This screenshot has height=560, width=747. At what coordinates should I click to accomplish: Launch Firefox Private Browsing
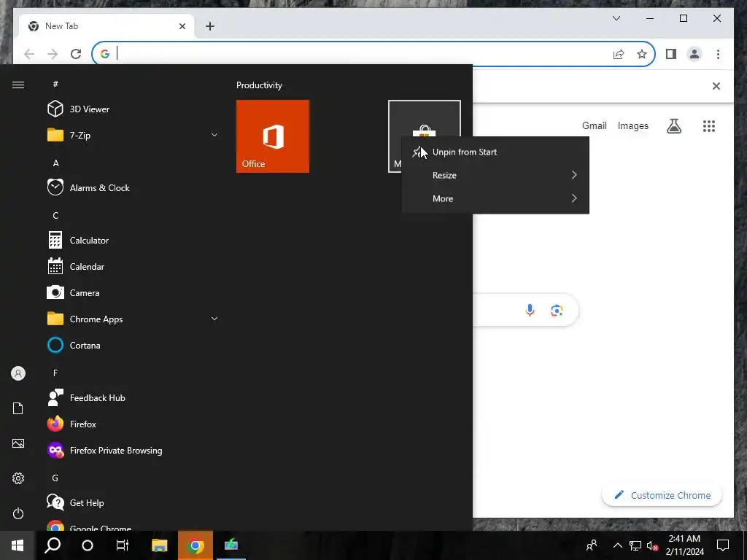[x=133, y=450]
